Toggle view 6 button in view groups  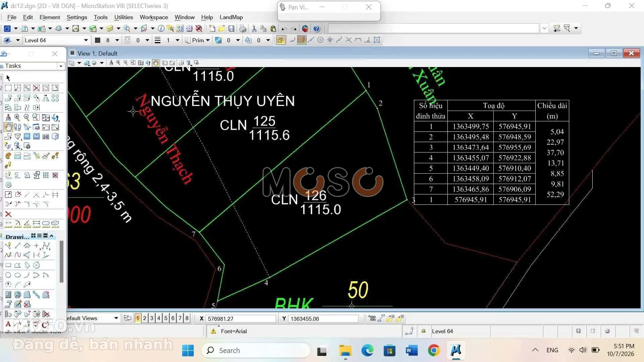[x=173, y=318]
